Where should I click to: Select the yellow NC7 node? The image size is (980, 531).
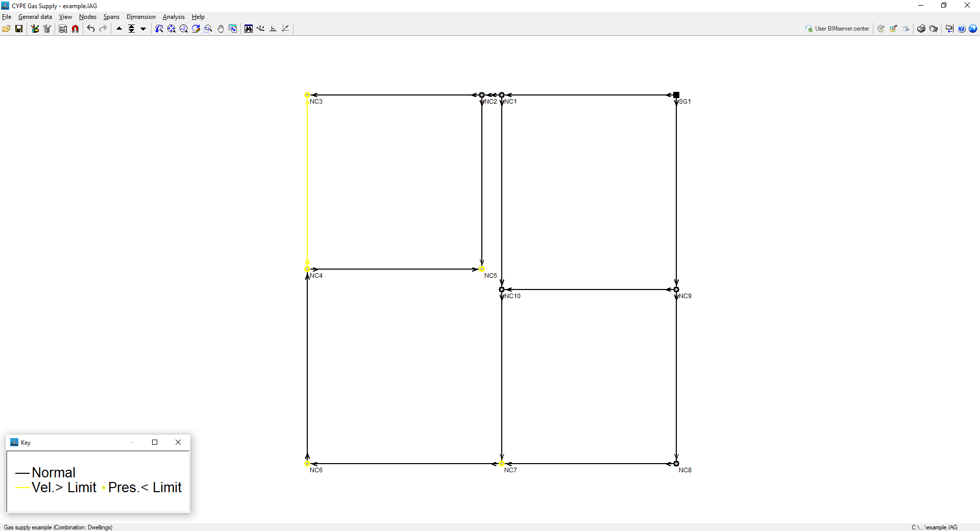pyautogui.click(x=502, y=464)
